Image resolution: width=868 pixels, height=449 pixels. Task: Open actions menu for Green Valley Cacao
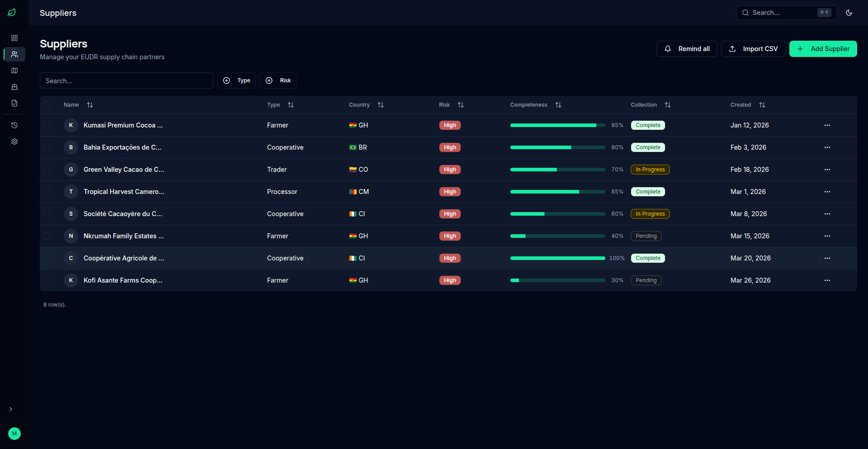click(828, 170)
